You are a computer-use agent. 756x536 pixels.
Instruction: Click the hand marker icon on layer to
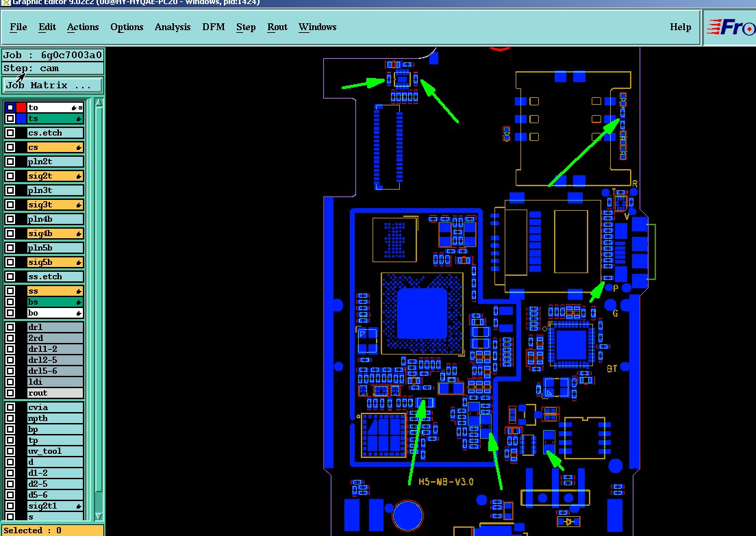tap(74, 107)
